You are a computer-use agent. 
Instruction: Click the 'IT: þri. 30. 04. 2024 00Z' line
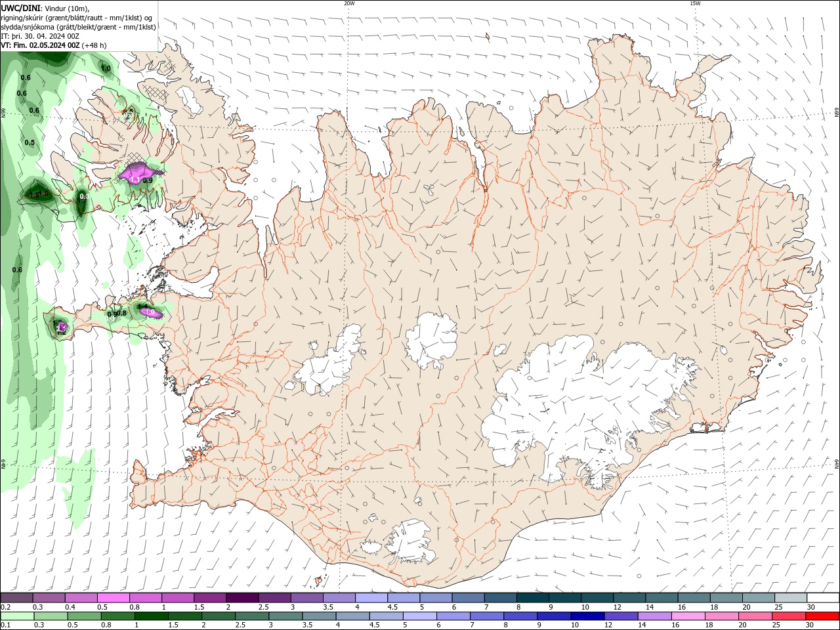pyautogui.click(x=40, y=36)
